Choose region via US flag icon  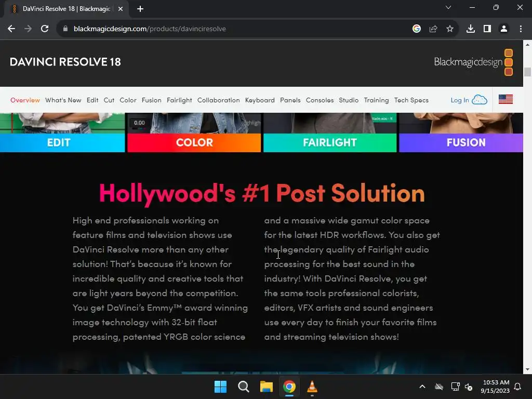click(x=506, y=99)
